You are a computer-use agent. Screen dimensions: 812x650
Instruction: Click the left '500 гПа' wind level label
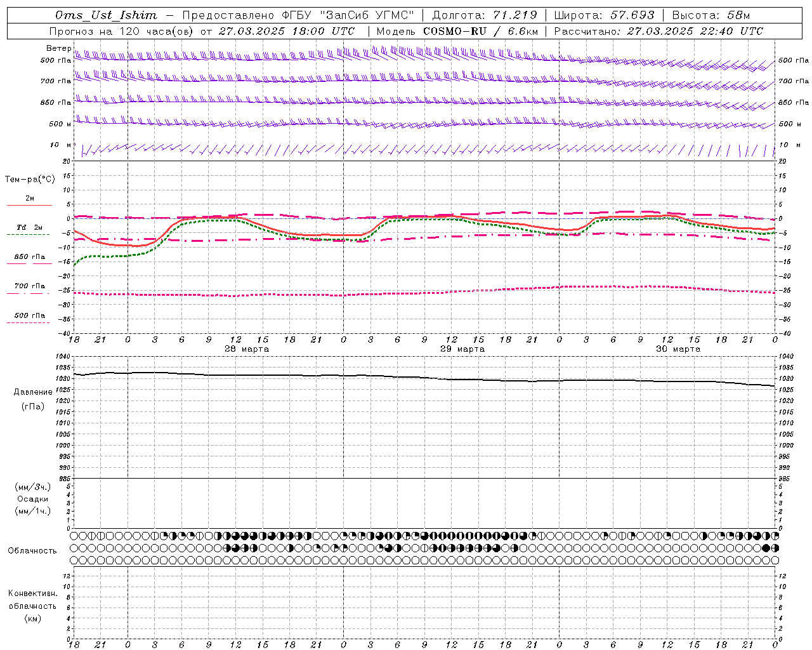click(56, 61)
